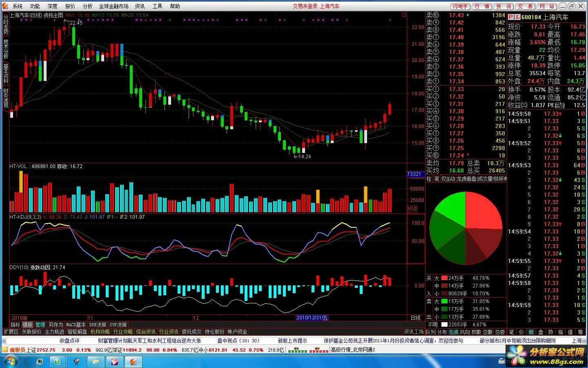Click the 资讯 button beside 行情 in the top bar
The height and width of the screenshot is (368, 588).
[504, 6]
